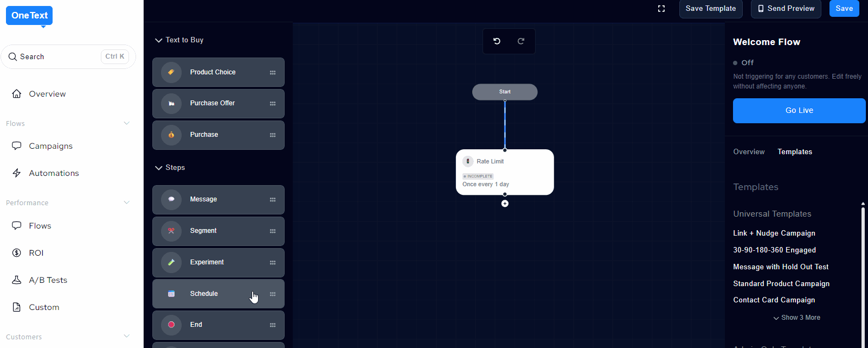Screen dimensions: 868x348
Task: Click drag handle on Experiment block
Action: click(x=273, y=263)
